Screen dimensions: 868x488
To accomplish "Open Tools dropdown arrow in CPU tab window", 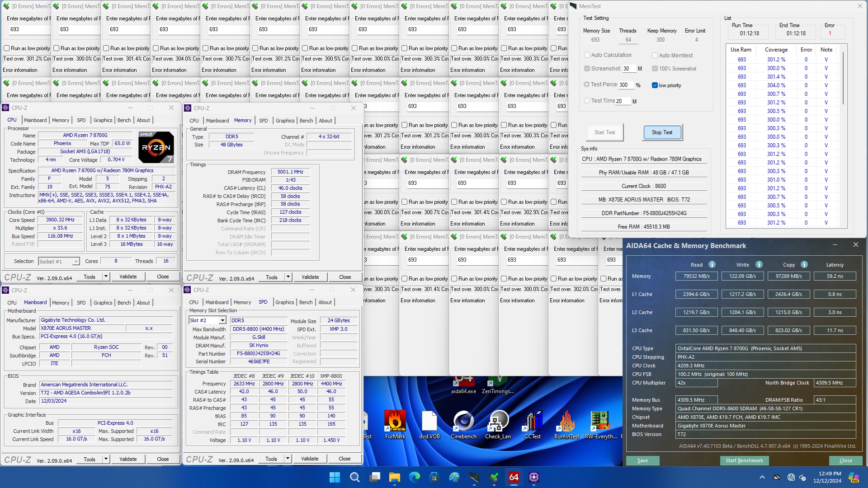I will [x=106, y=277].
